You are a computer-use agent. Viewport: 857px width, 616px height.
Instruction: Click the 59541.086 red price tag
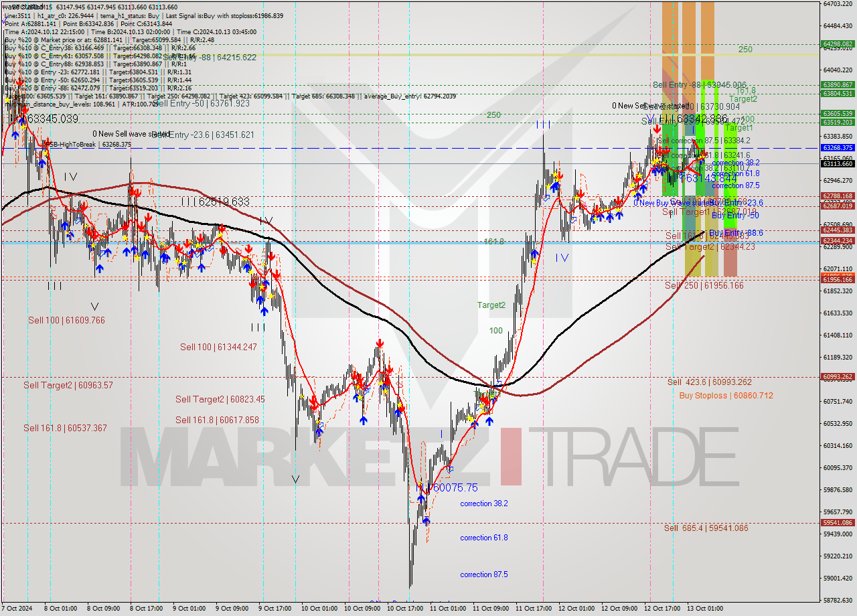pos(838,523)
